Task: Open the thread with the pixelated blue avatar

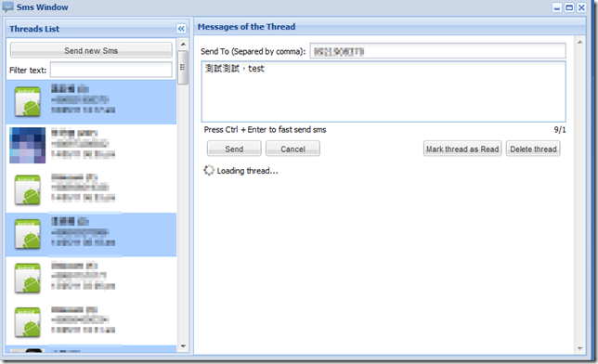Action: pos(91,146)
